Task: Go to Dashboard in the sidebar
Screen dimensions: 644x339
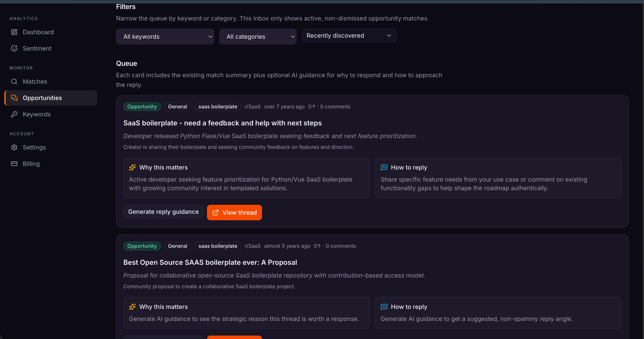Action: [x=51, y=32]
